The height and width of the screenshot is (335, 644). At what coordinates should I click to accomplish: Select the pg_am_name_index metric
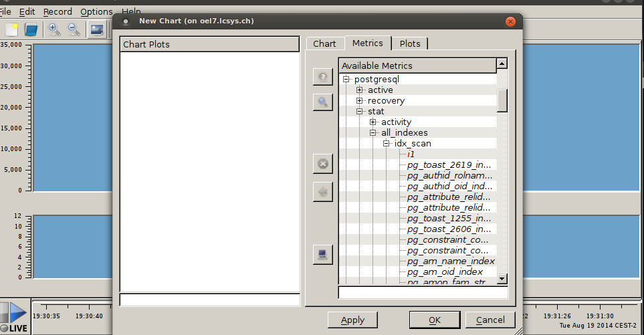point(451,261)
